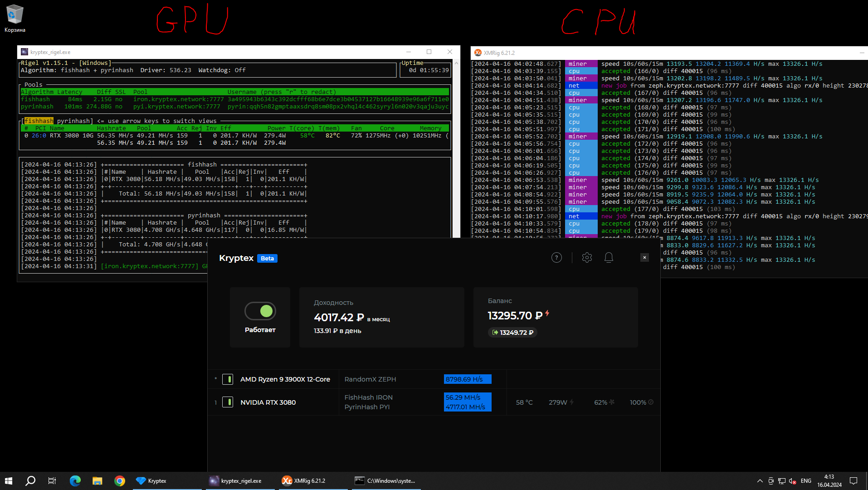Open Kryptex help question mark icon
868x490 pixels.
(556, 258)
